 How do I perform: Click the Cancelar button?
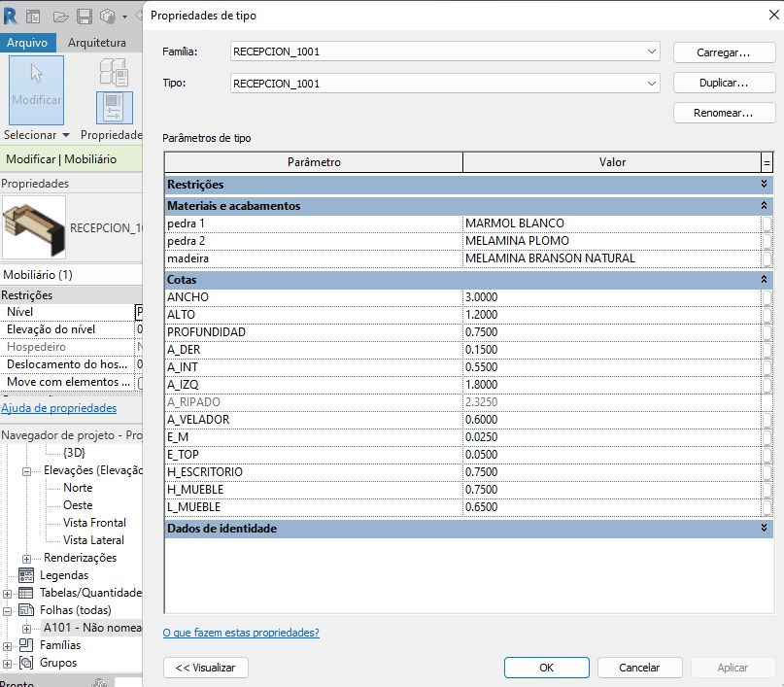pos(639,668)
